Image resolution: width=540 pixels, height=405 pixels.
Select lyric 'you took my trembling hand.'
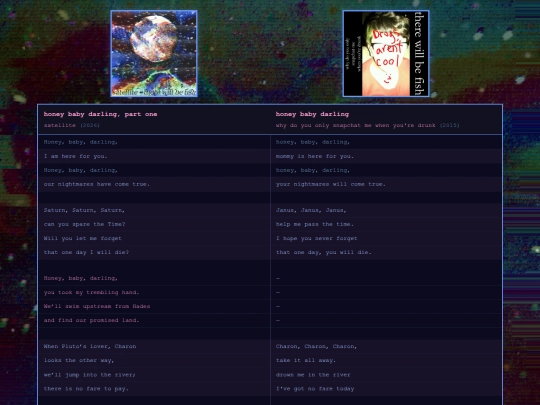91,292
